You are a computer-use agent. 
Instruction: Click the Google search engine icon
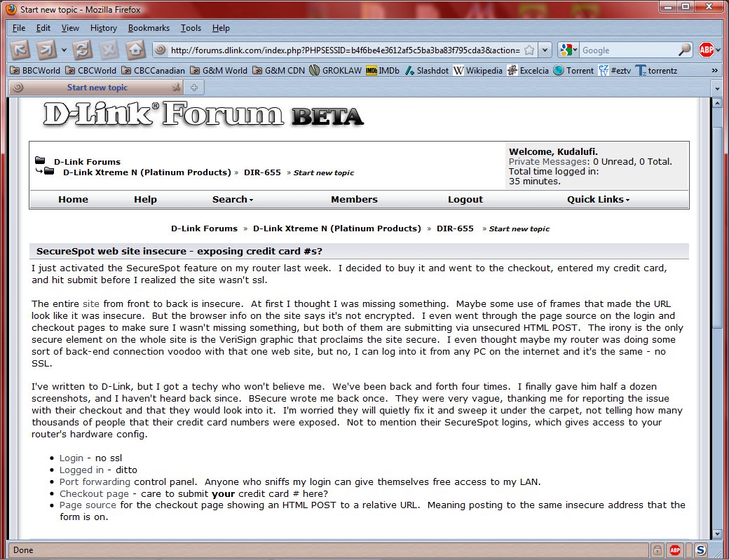pos(566,50)
